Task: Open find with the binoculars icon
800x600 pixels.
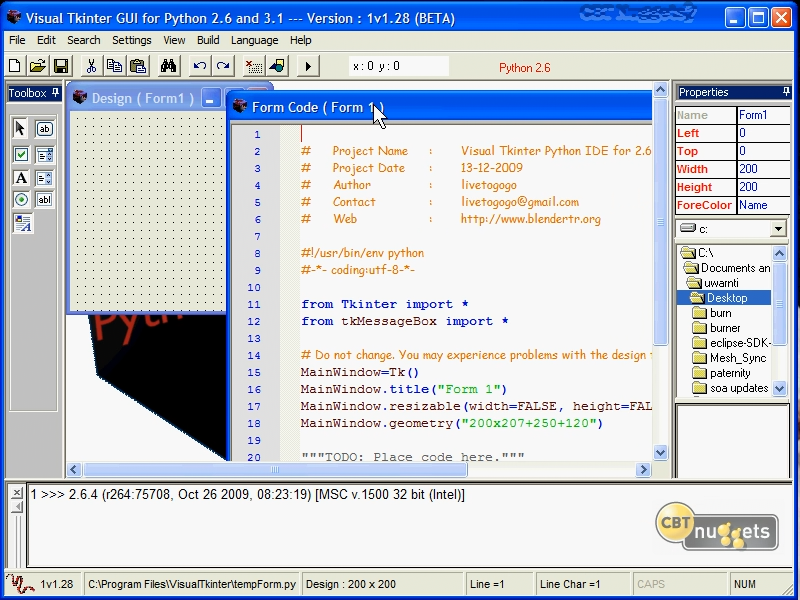Action: [x=168, y=66]
